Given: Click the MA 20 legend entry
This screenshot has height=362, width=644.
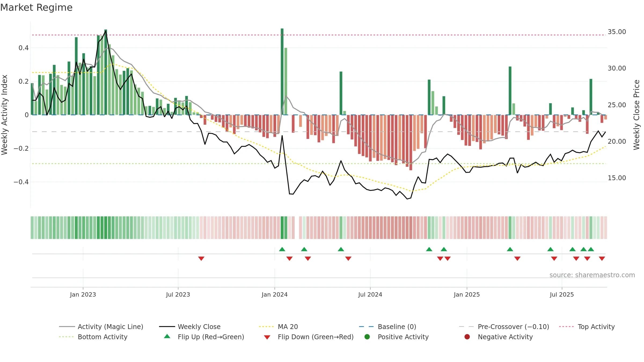Looking at the screenshot, I should coord(279,327).
